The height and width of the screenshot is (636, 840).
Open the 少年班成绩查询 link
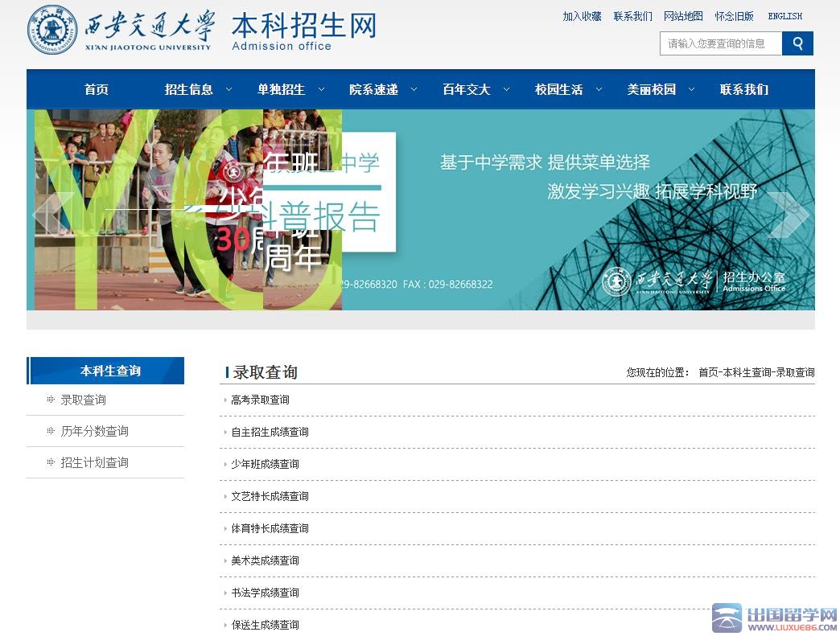click(265, 464)
